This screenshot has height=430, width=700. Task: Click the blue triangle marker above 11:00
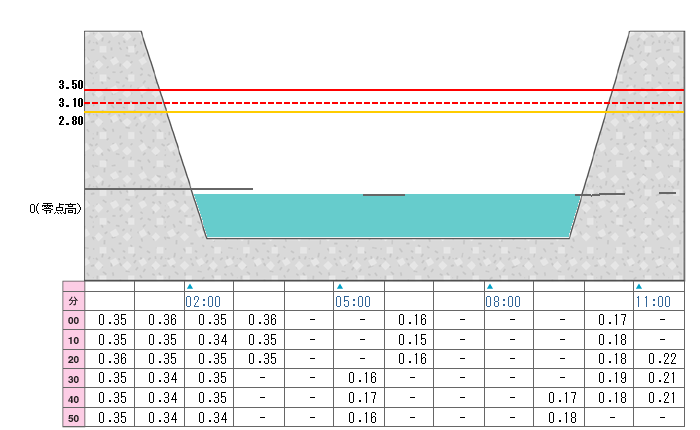[x=639, y=287]
